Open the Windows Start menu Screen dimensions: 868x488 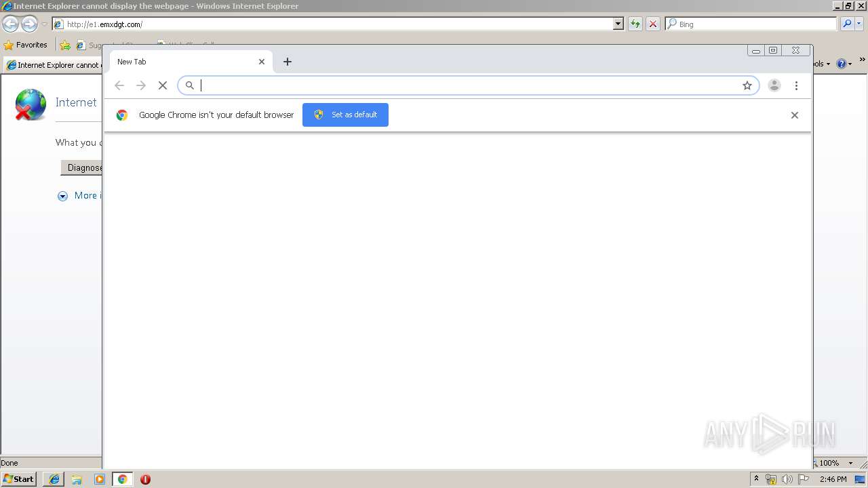[19, 479]
